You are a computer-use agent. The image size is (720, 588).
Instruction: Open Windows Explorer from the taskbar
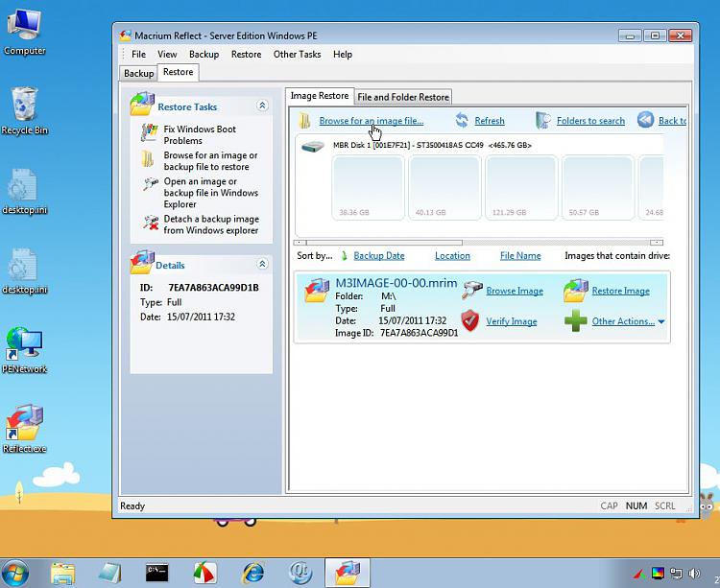pos(63,574)
